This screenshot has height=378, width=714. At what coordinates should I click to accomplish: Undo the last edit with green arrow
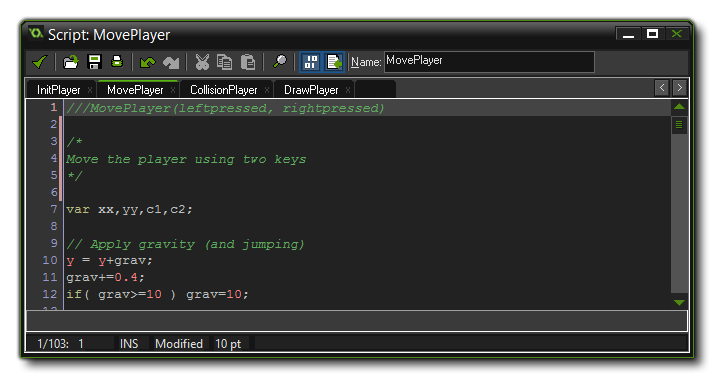point(148,62)
